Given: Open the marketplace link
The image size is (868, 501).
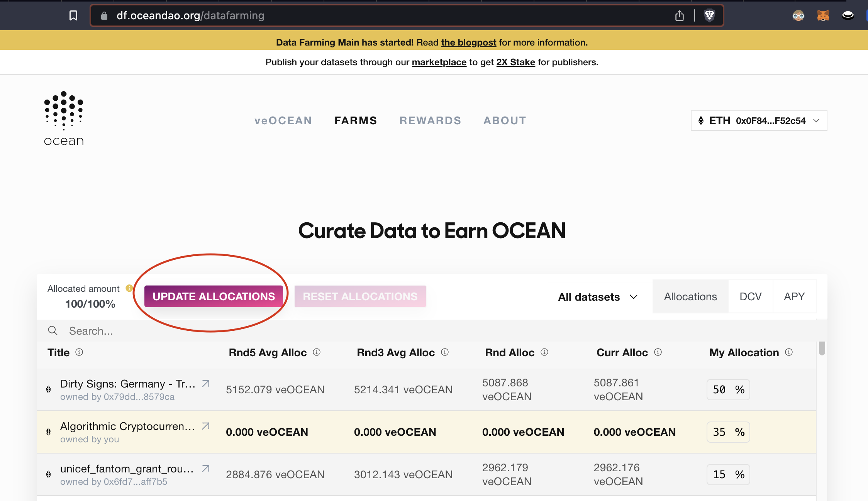Looking at the screenshot, I should 439,62.
